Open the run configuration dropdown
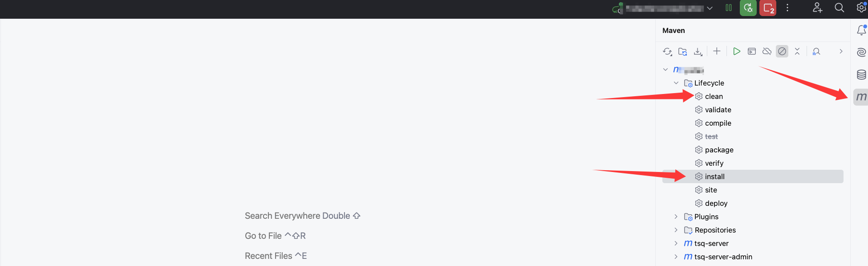Screen dimensions: 868x266 pos(710,8)
